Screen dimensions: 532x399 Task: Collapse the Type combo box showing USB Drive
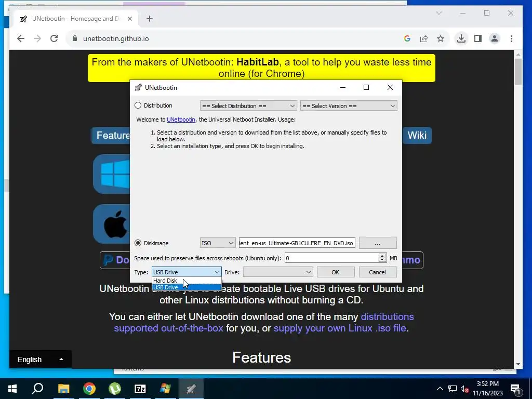(187, 272)
